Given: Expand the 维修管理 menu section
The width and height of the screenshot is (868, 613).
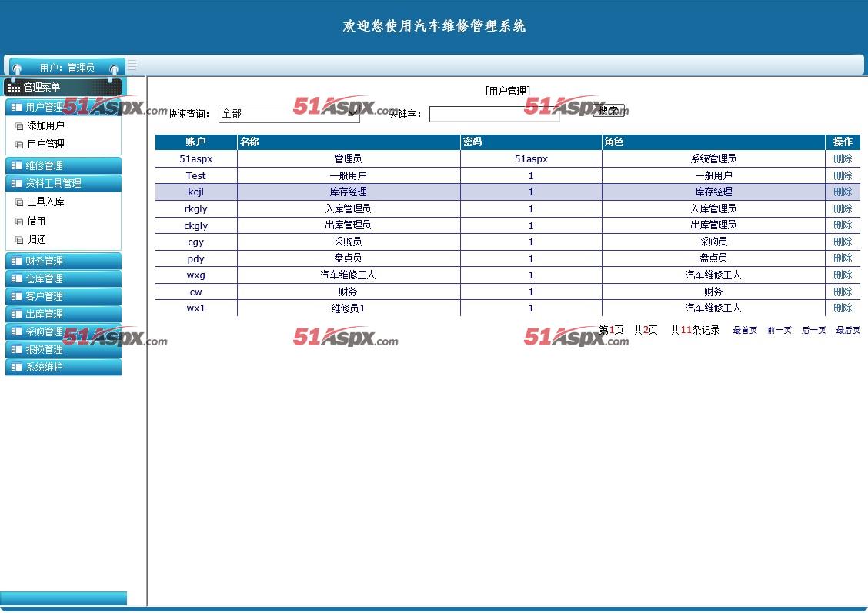Looking at the screenshot, I should pyautogui.click(x=63, y=165).
